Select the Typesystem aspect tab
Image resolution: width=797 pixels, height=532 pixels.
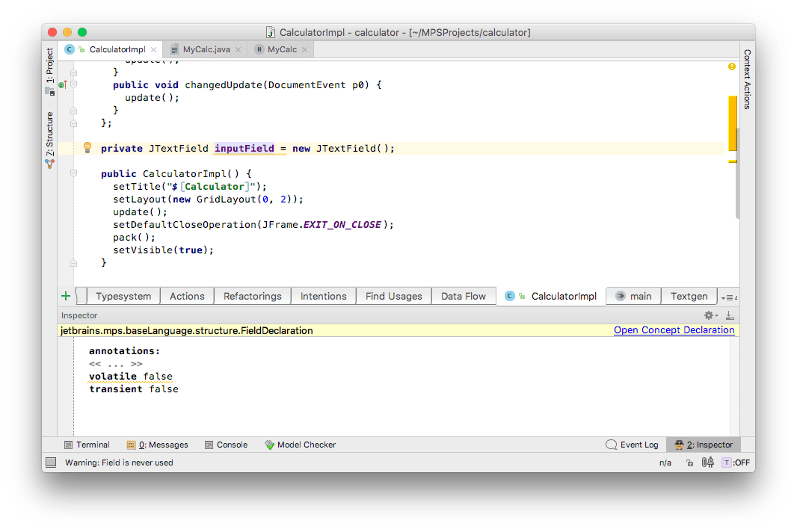pyautogui.click(x=123, y=297)
